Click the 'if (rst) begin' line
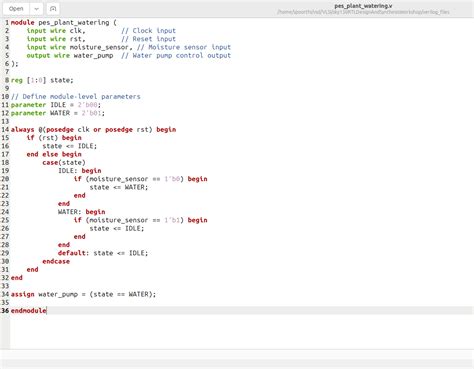474x369 pixels. pos(54,138)
